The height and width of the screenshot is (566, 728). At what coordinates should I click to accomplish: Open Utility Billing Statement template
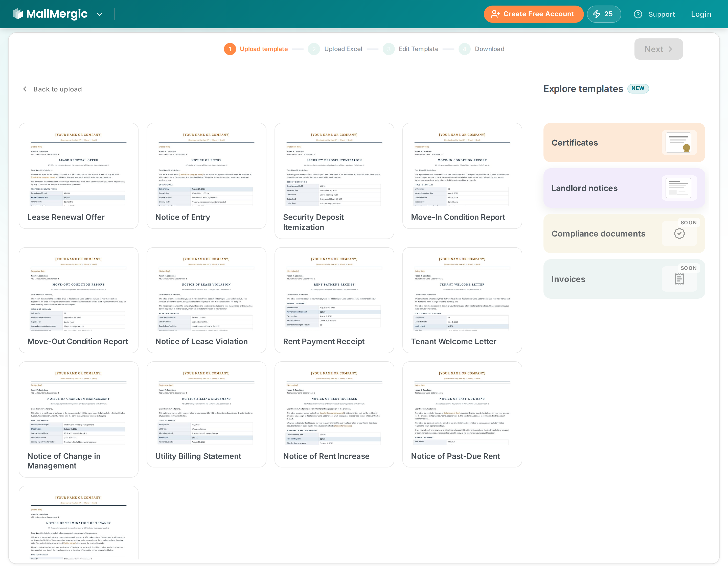click(206, 414)
